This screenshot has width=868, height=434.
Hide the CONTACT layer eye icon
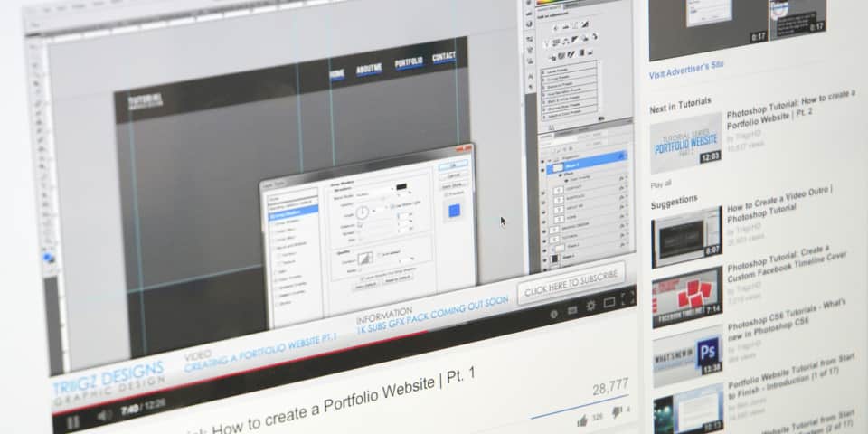tap(543, 192)
